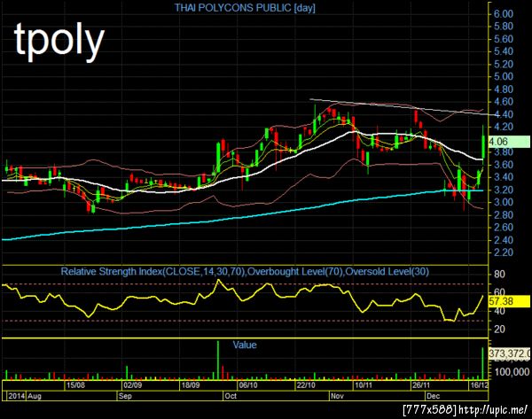
Task: Click the 80 level on RSI axis
Action: (499, 275)
